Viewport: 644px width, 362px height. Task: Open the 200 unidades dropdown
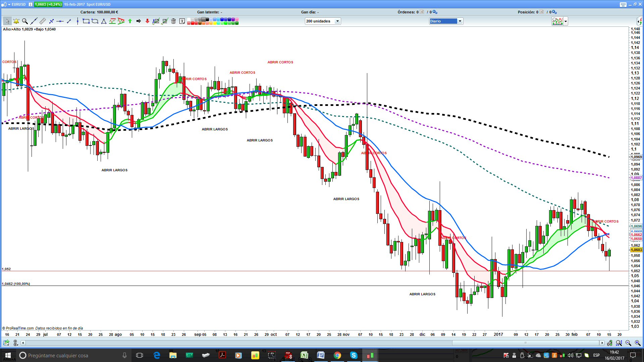point(337,21)
